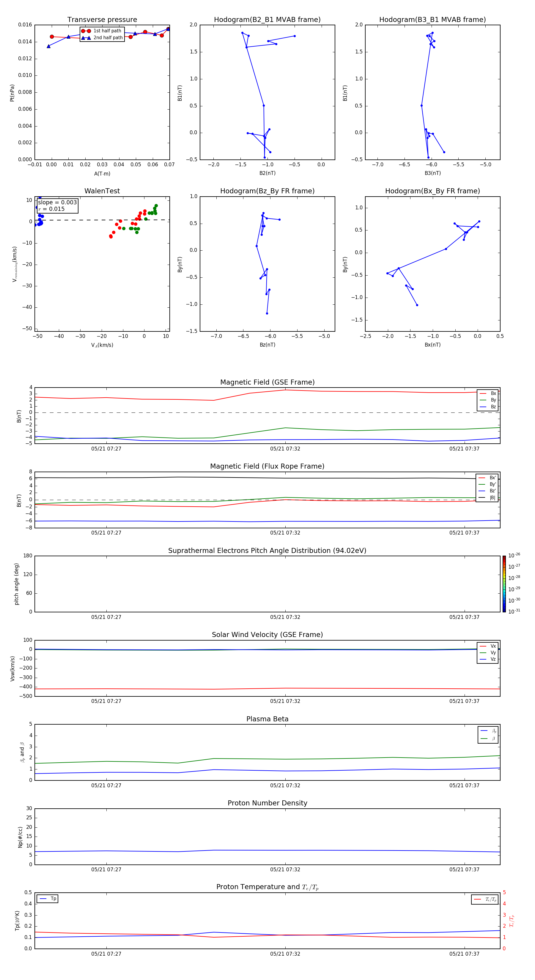This screenshot has height=980, width=535.
Task: Click the β legend entry below βp
Action: (x=488, y=739)
